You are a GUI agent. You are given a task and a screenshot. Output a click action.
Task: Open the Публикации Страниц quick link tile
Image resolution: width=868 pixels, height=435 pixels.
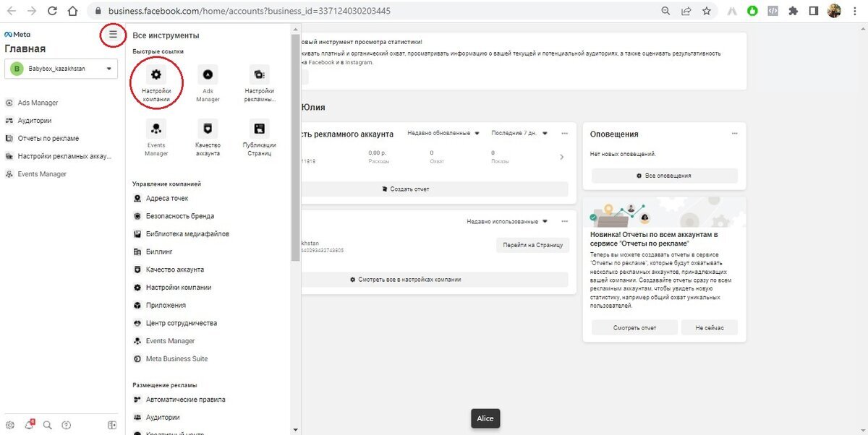coord(259,138)
